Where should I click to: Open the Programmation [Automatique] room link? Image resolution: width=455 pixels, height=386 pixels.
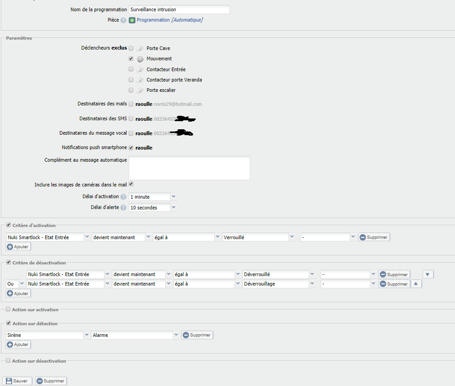click(x=170, y=20)
